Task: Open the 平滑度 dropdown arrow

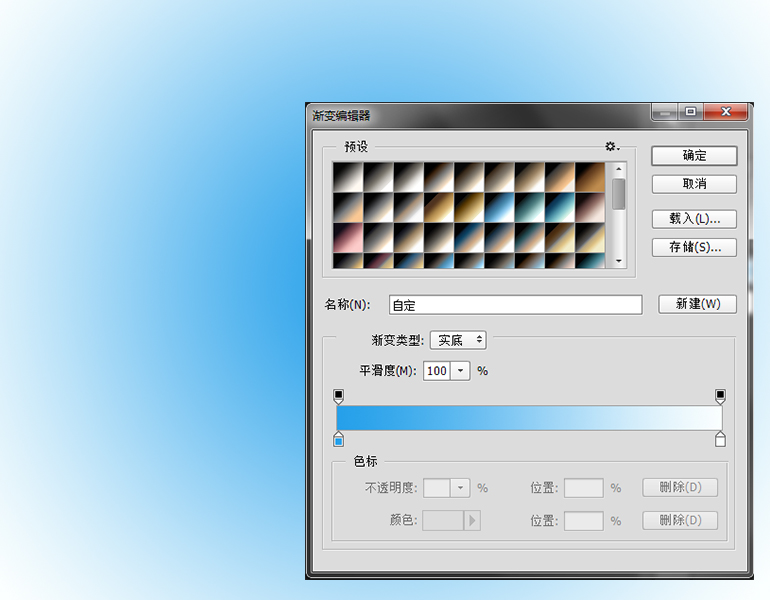Action: click(460, 371)
